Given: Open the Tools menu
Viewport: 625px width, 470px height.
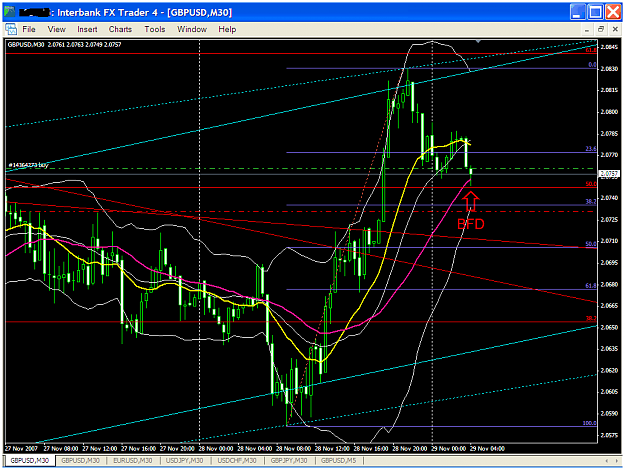Looking at the screenshot, I should click(x=155, y=29).
